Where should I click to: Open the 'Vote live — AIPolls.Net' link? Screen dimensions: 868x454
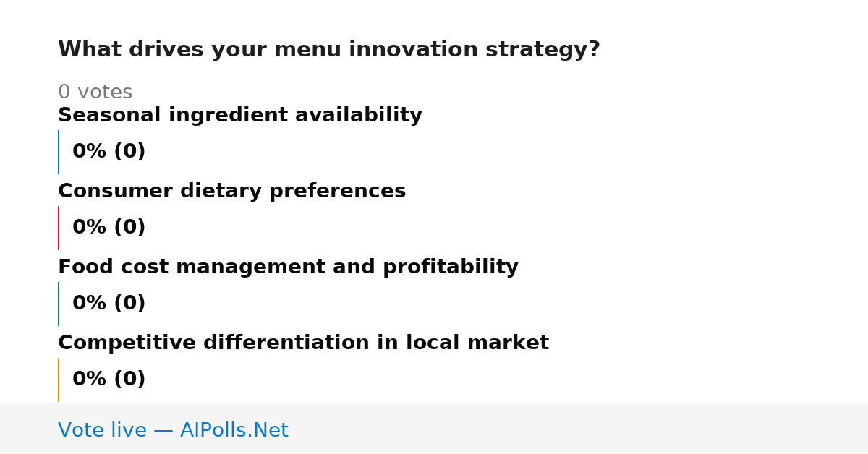(173, 431)
